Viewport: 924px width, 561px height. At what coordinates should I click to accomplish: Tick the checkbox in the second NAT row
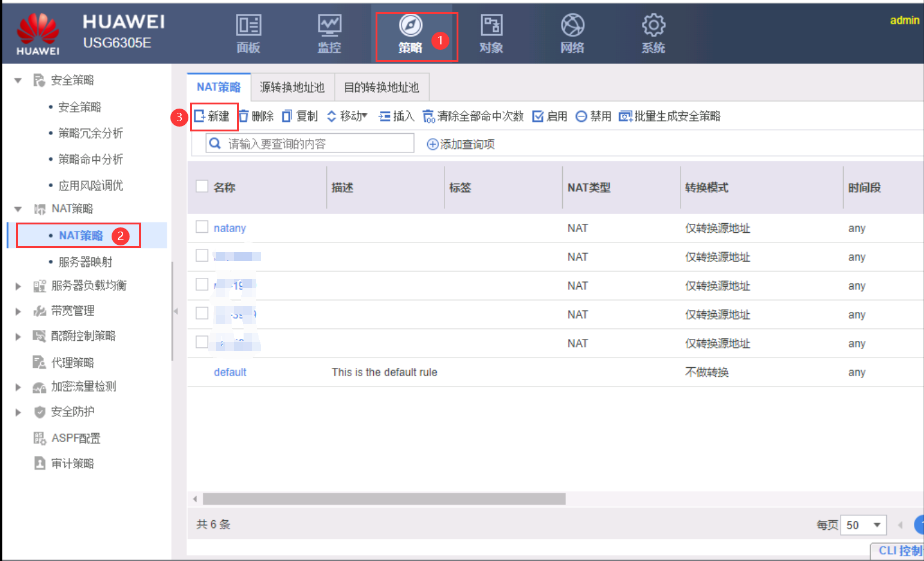point(202,256)
